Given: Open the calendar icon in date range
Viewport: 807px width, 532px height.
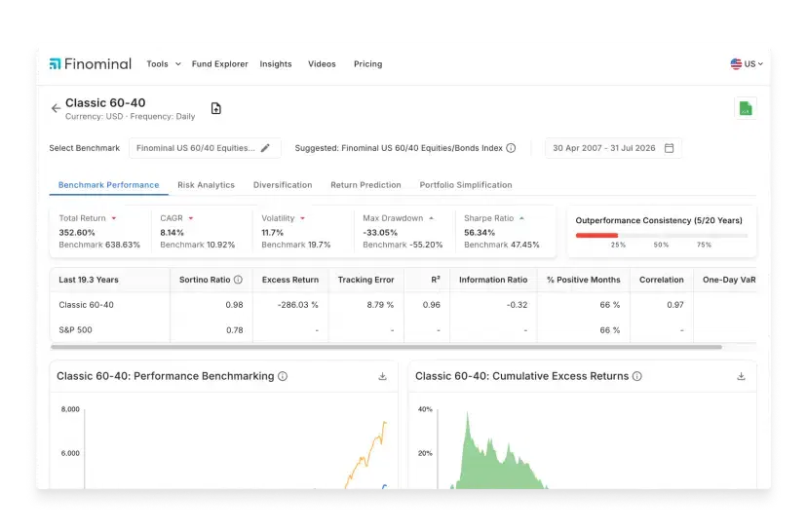Looking at the screenshot, I should click(669, 148).
